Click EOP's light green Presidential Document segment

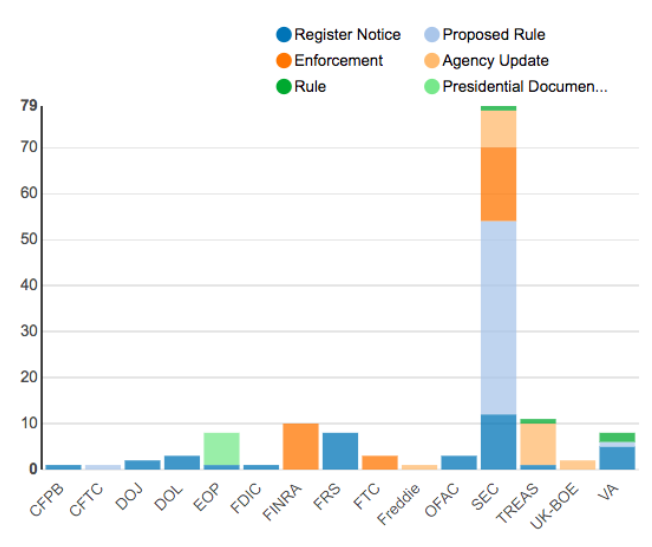(x=222, y=449)
